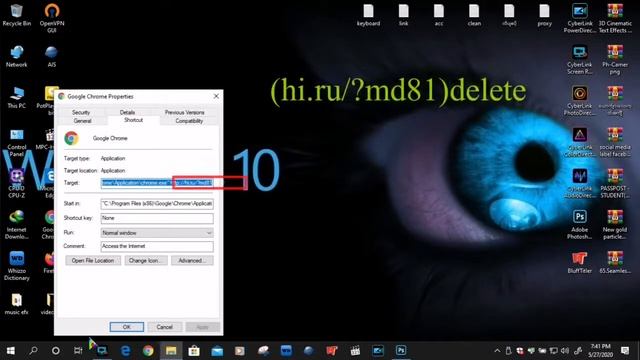
Task: Select music efx desktop file
Action: click(16, 304)
